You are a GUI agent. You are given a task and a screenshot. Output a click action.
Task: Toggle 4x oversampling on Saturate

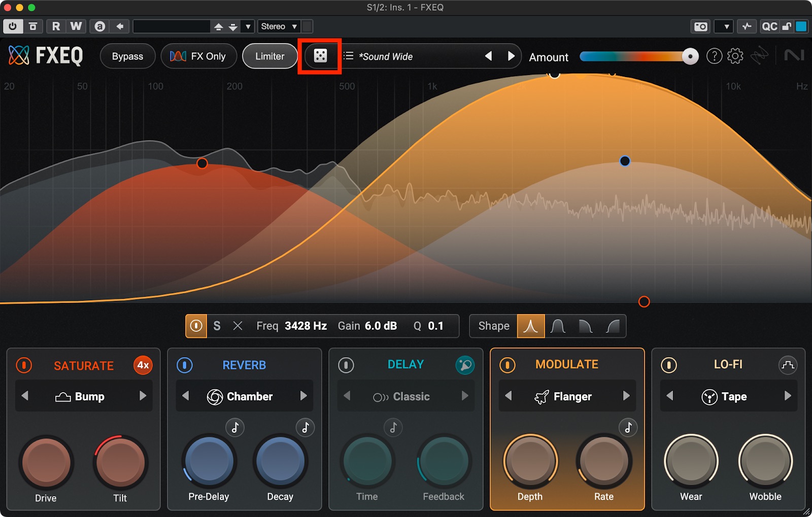pos(143,365)
